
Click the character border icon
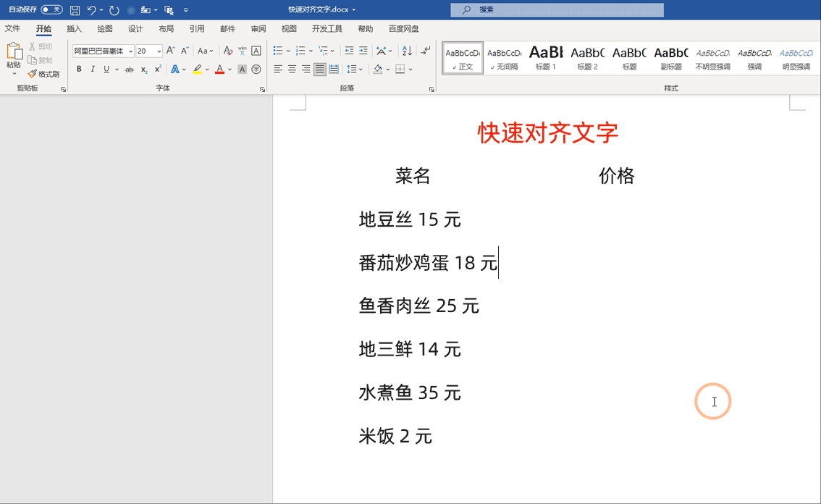(256, 51)
